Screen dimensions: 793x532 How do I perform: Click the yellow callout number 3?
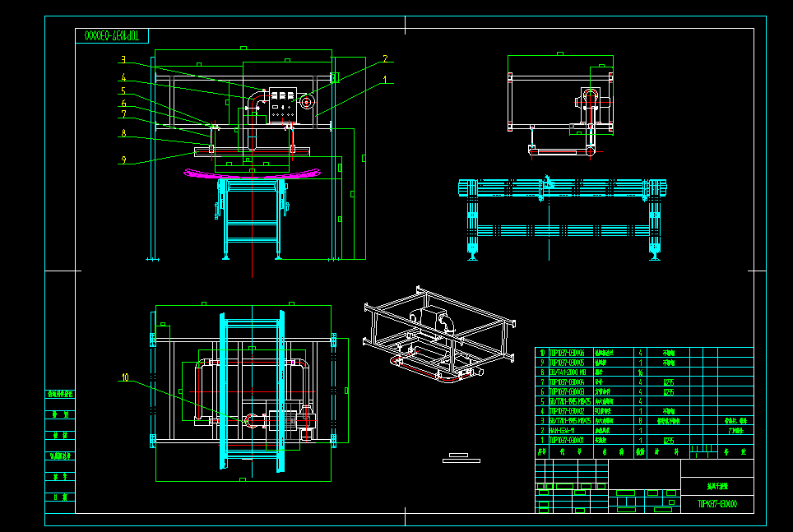tap(123, 60)
